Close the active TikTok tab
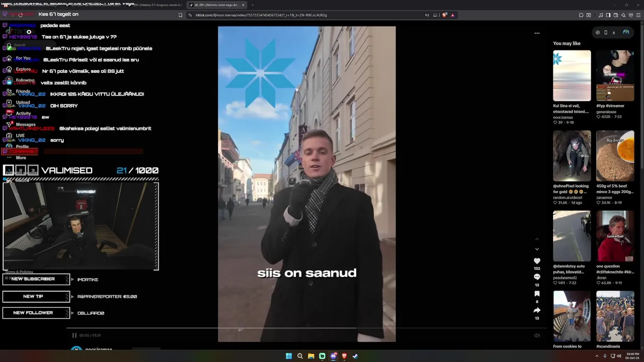 (243, 5)
